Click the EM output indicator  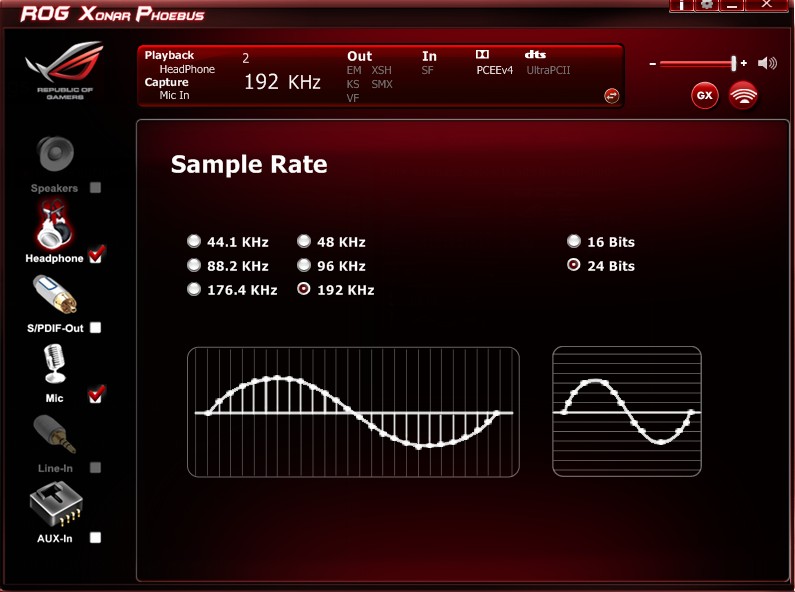pos(354,70)
